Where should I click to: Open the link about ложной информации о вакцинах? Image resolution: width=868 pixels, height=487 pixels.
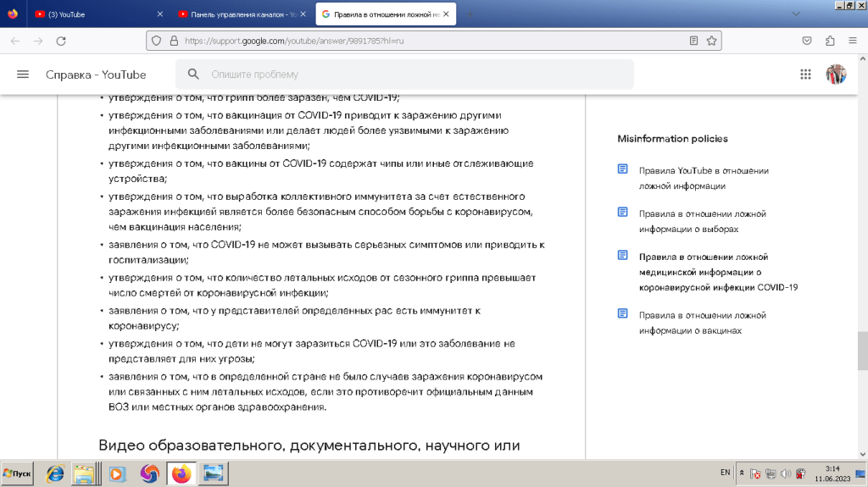tap(702, 323)
